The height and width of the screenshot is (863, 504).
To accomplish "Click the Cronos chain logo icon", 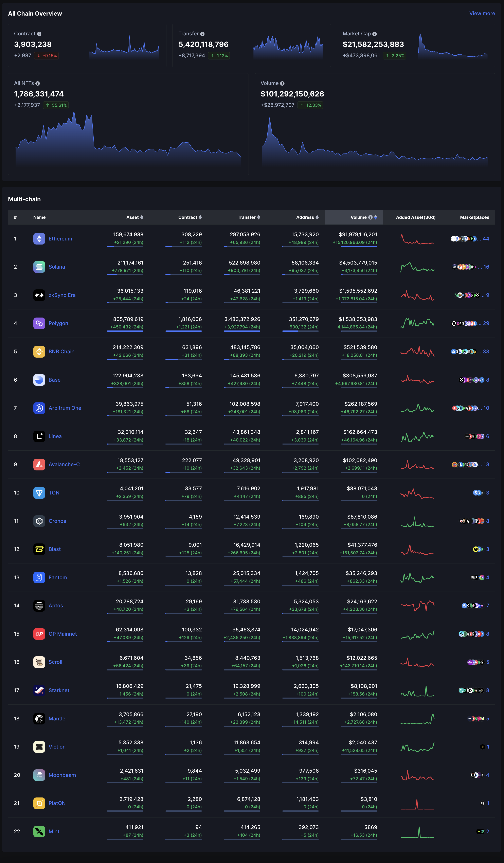I will (39, 521).
